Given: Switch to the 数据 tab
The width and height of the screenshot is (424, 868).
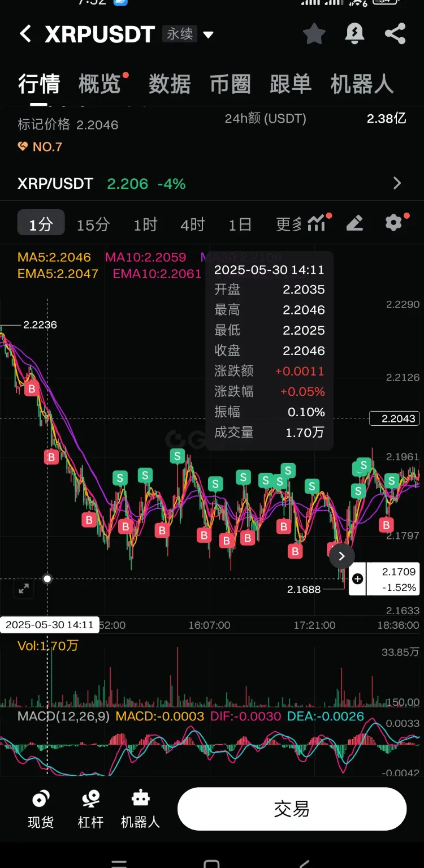Looking at the screenshot, I should (170, 84).
